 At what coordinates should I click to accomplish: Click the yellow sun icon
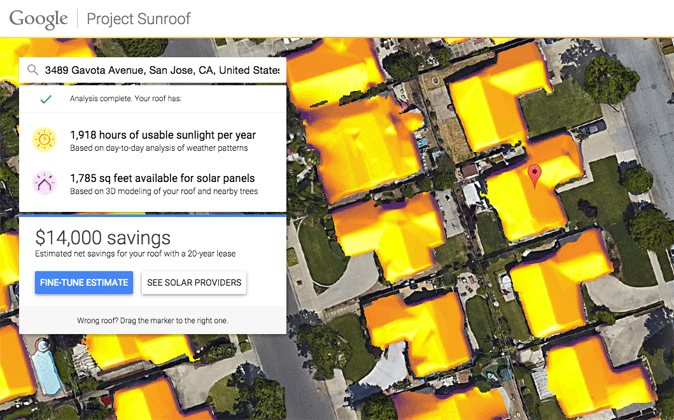pyautogui.click(x=44, y=140)
